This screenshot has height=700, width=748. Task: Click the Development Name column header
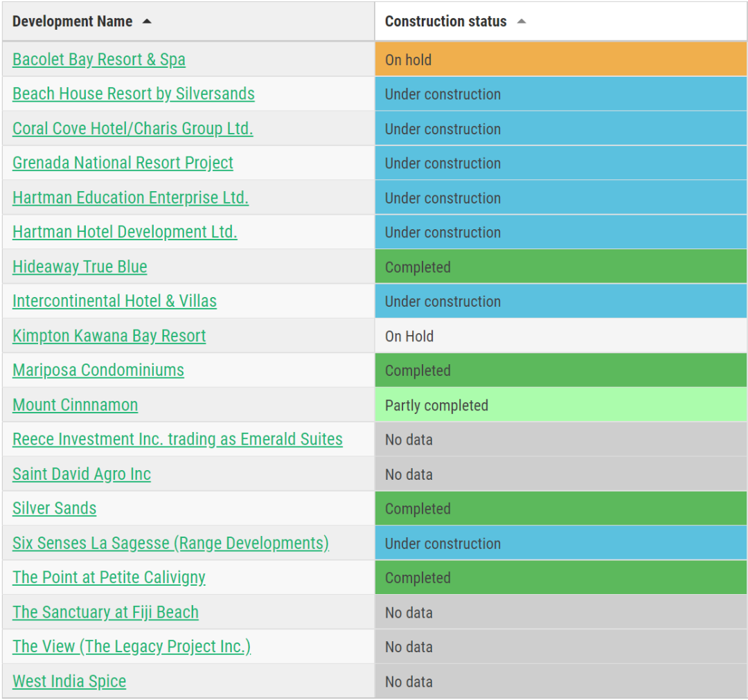[x=188, y=21]
